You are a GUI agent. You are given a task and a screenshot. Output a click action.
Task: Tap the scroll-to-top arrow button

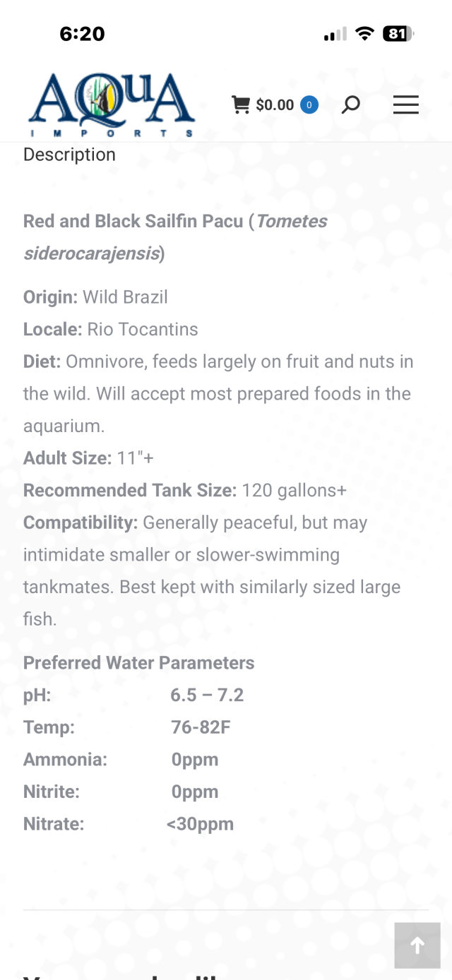click(417, 945)
